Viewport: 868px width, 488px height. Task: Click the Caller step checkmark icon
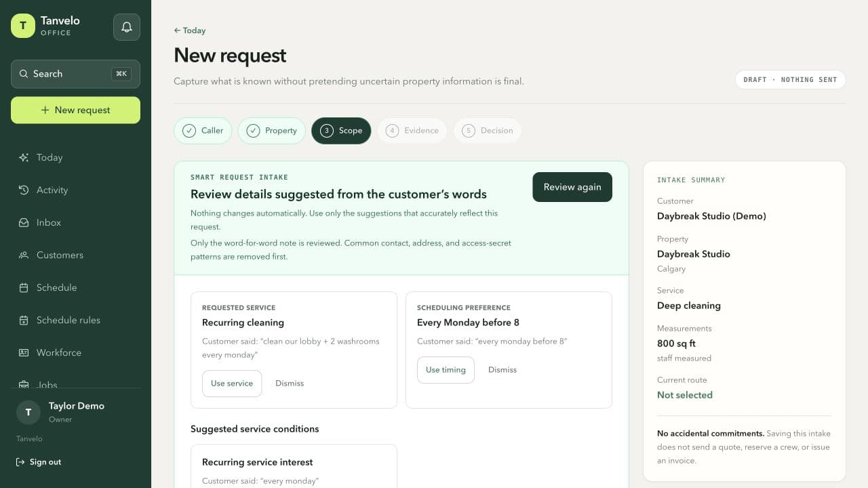[x=189, y=131]
